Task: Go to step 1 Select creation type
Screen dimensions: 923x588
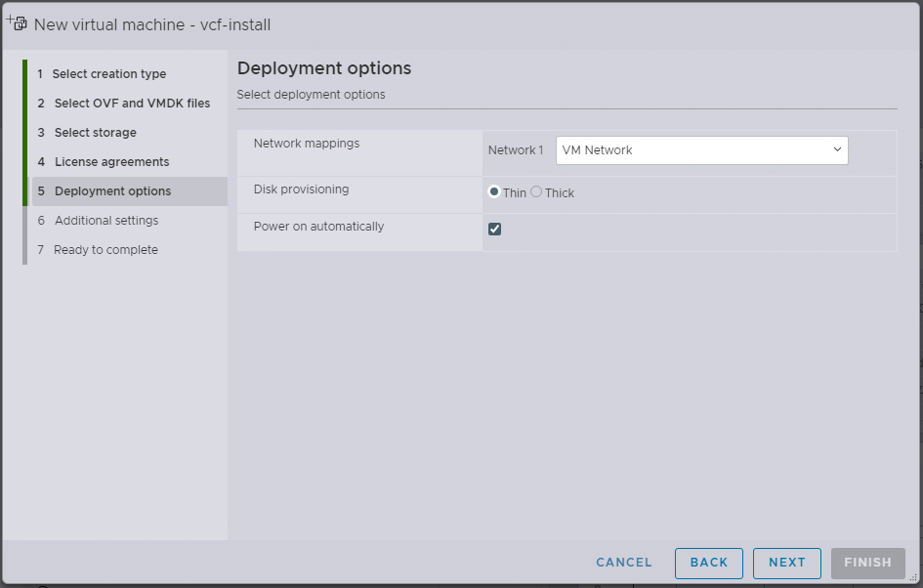Action: click(108, 74)
